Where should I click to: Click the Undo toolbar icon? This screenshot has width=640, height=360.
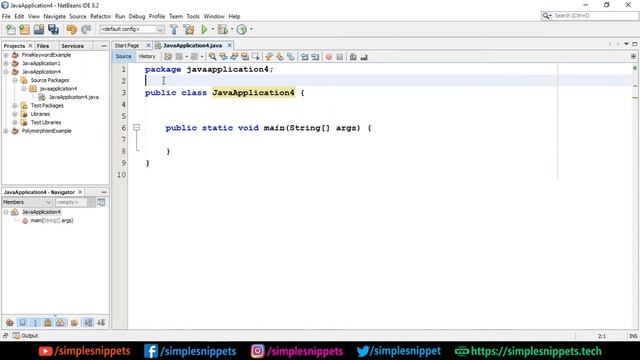72,29
